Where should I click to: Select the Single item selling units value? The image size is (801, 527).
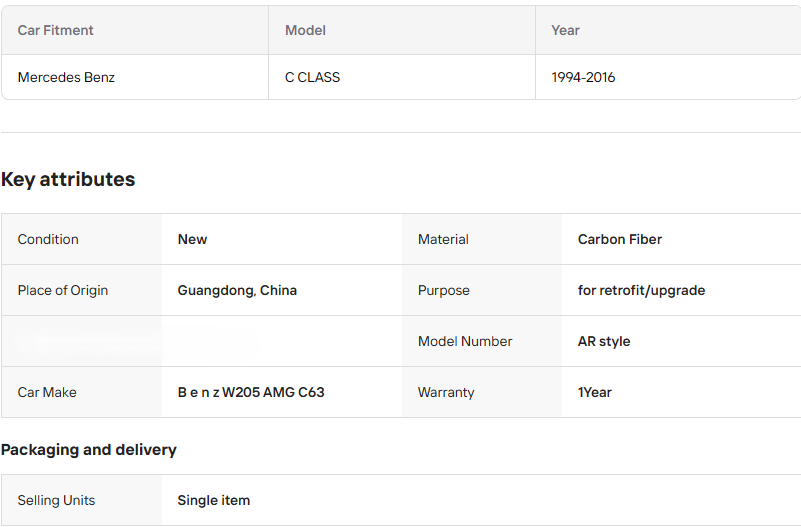pos(214,500)
